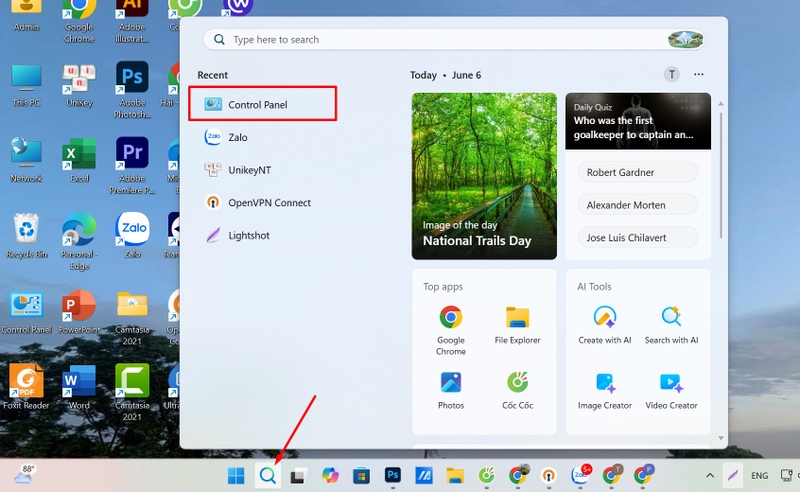The image size is (800, 492).
Task: Open Copilot from the taskbar
Action: point(330,476)
